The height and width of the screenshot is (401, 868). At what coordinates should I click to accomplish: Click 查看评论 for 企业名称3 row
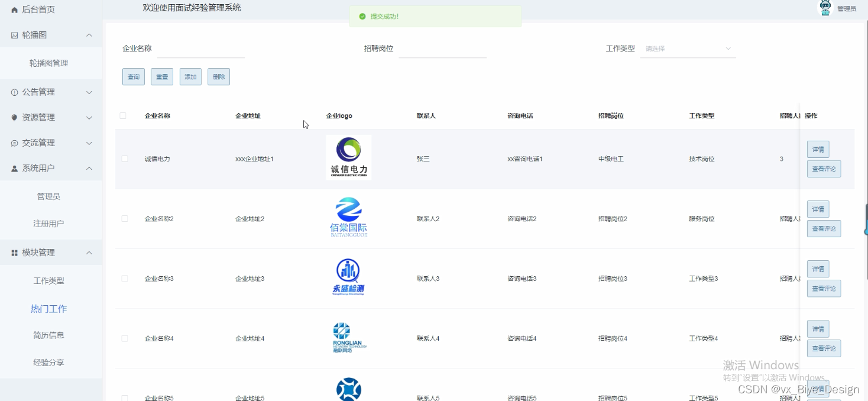[x=824, y=289]
